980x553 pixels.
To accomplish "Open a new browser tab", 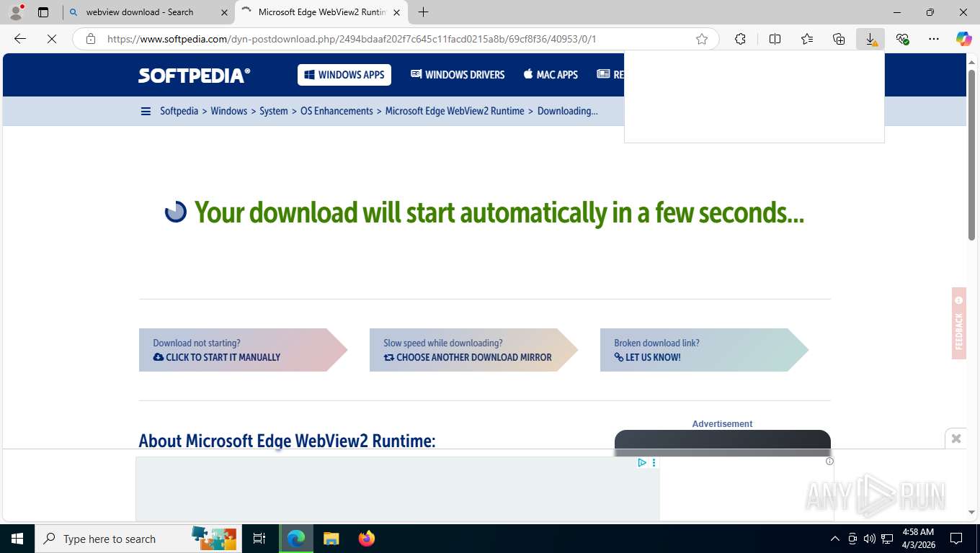I will point(424,12).
